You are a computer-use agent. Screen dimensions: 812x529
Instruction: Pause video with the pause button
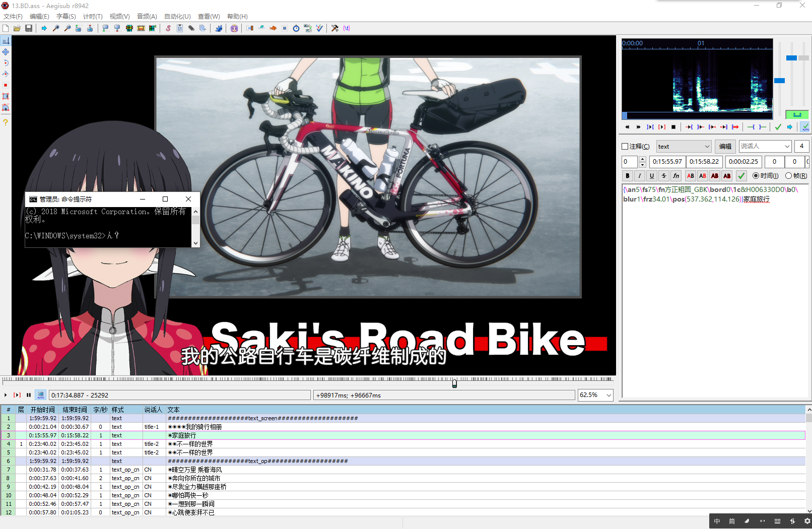[x=29, y=395]
